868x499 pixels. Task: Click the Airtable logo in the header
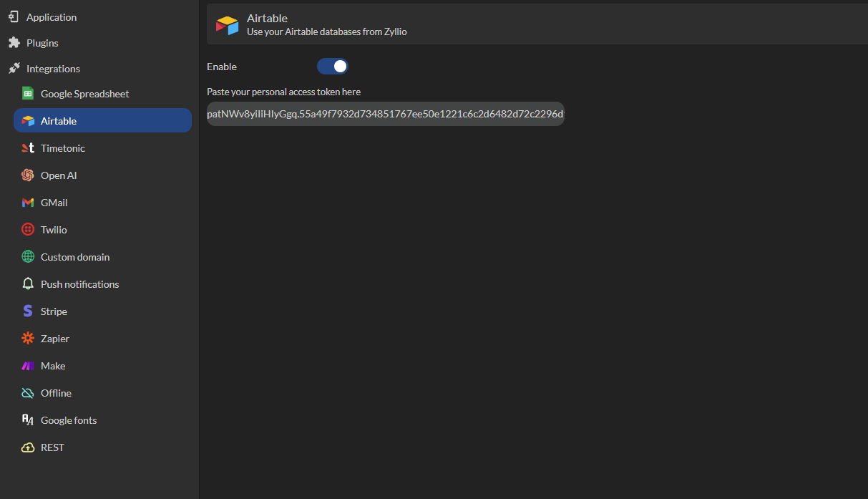tap(228, 25)
